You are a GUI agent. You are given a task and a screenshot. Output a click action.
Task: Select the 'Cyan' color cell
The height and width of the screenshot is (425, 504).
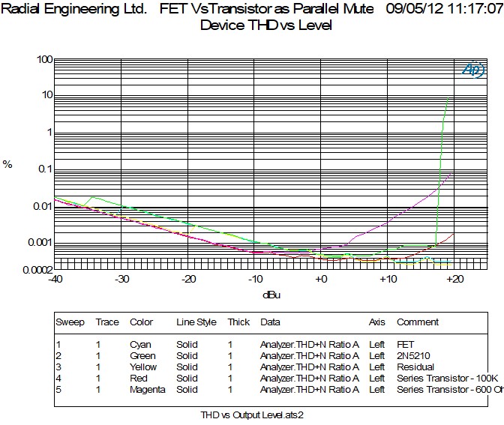click(x=140, y=345)
